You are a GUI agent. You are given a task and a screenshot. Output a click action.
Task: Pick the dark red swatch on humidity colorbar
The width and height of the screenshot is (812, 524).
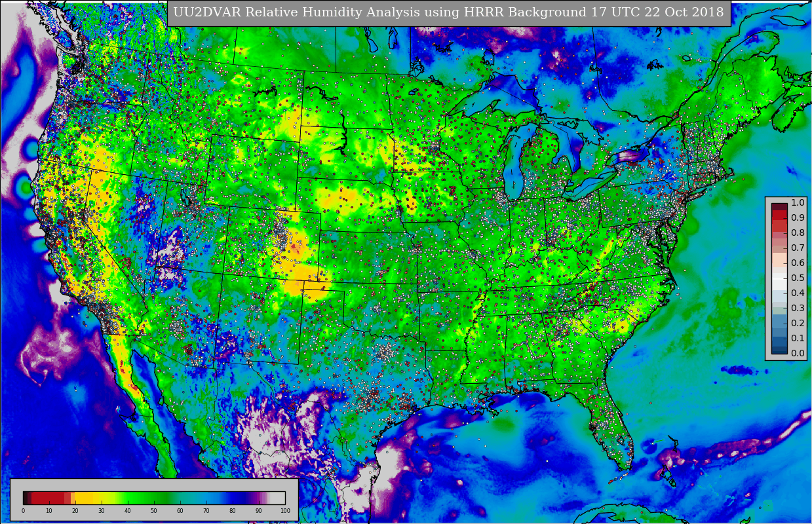[48, 498]
